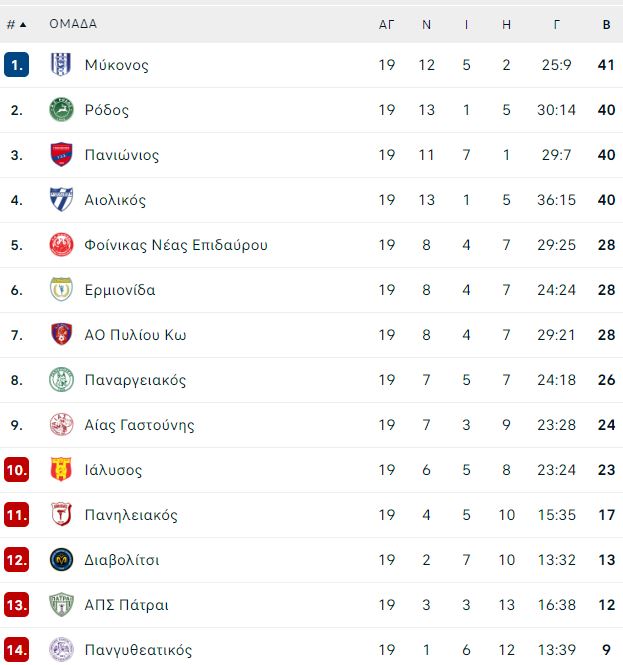The width and height of the screenshot is (623, 665).
Task: Click the Πανηλειακός red T crest
Action: [x=61, y=514]
